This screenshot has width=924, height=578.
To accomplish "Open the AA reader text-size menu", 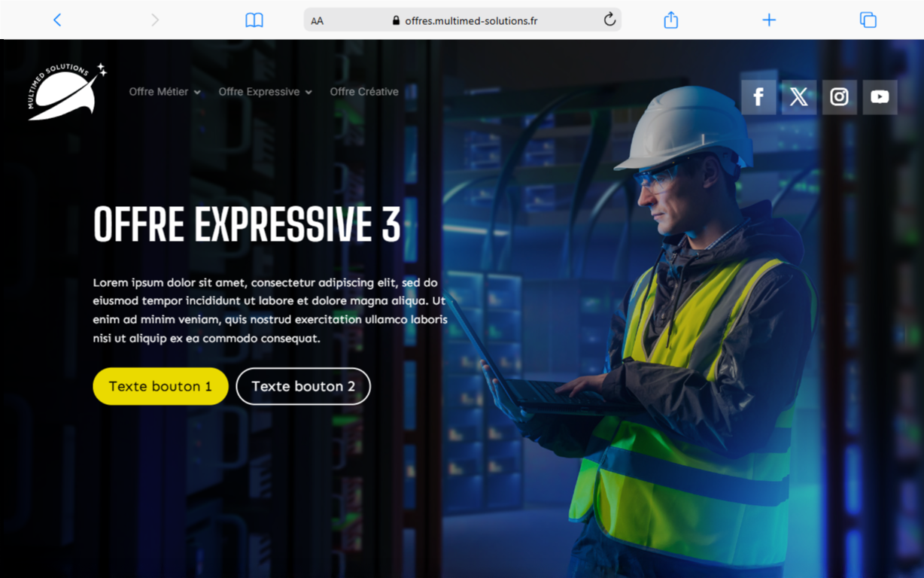I will [318, 20].
